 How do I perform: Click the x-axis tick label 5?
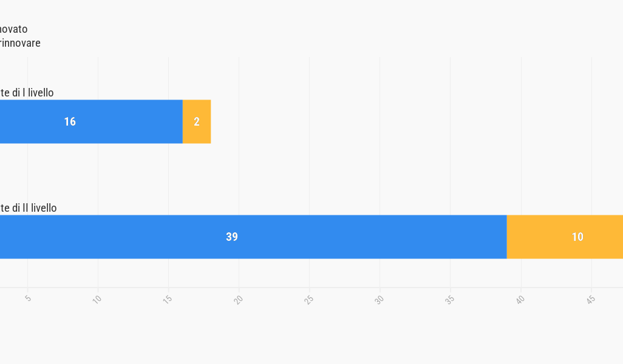click(x=28, y=298)
